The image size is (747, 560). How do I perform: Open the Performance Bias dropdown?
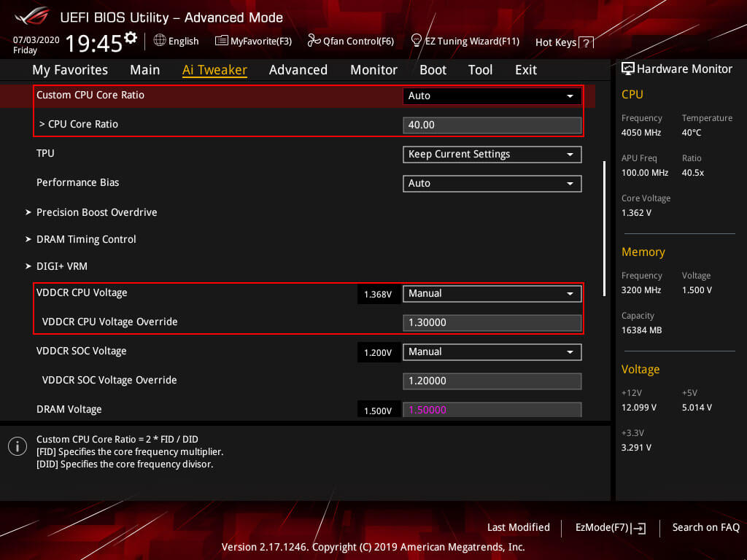492,183
